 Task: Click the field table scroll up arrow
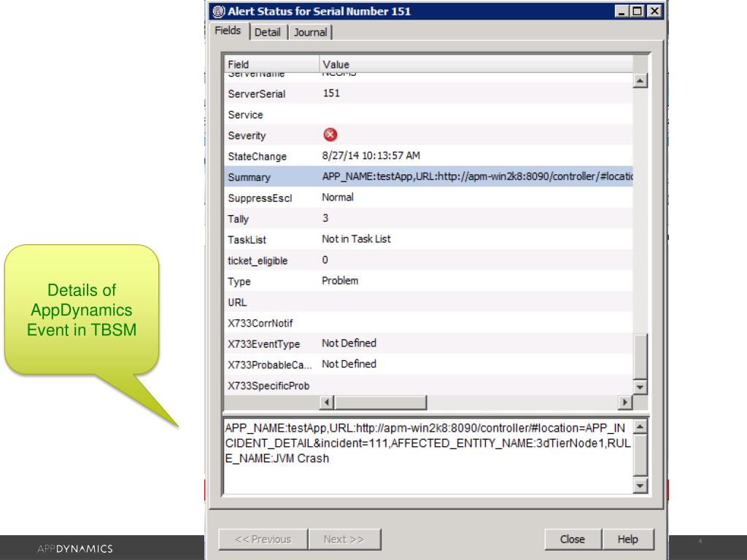click(x=640, y=81)
